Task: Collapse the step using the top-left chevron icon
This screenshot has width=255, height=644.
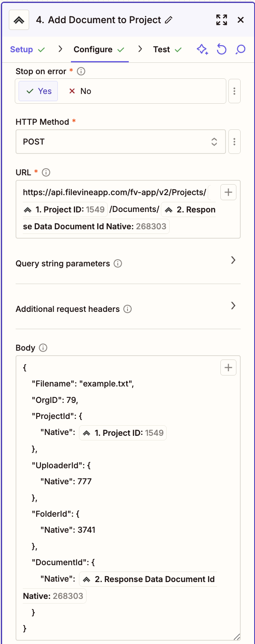Action: pos(19,19)
